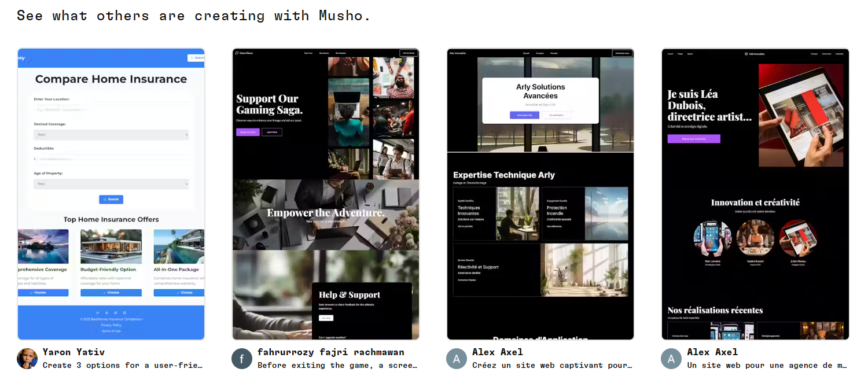The width and height of the screenshot is (868, 387).
Task: Click the Enter Your Location field
Action: pos(111,108)
